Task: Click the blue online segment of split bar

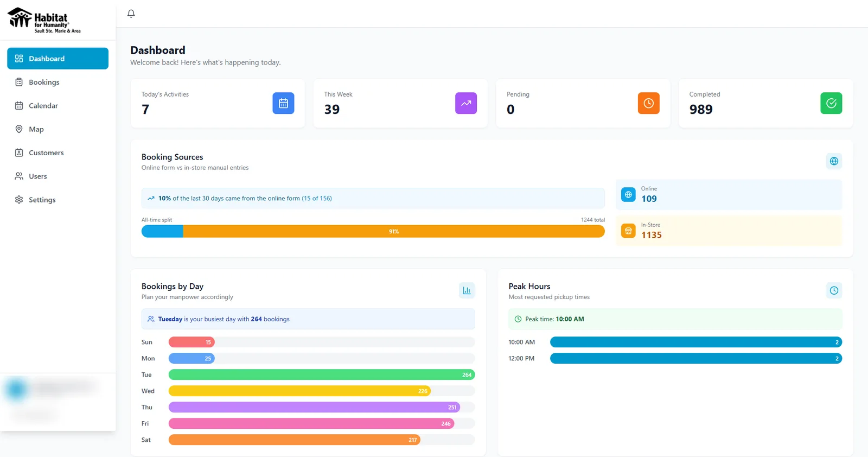Action: coord(162,231)
